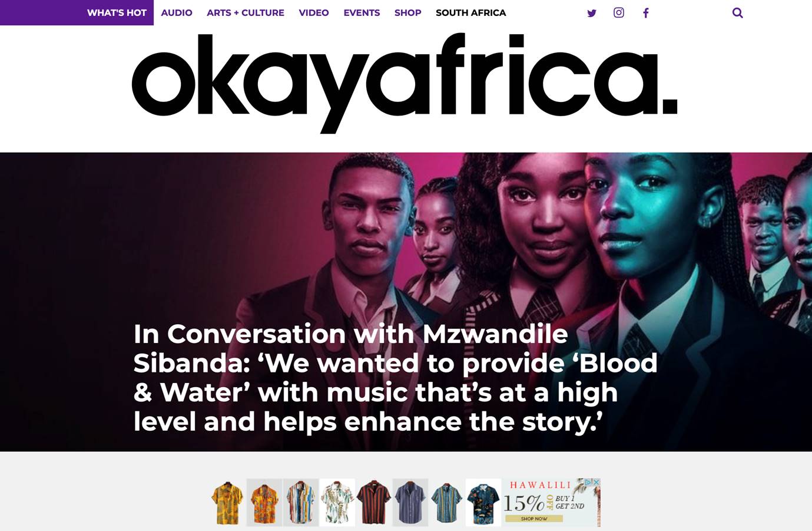Open the Video section
This screenshot has height=531, width=812.
tap(314, 12)
